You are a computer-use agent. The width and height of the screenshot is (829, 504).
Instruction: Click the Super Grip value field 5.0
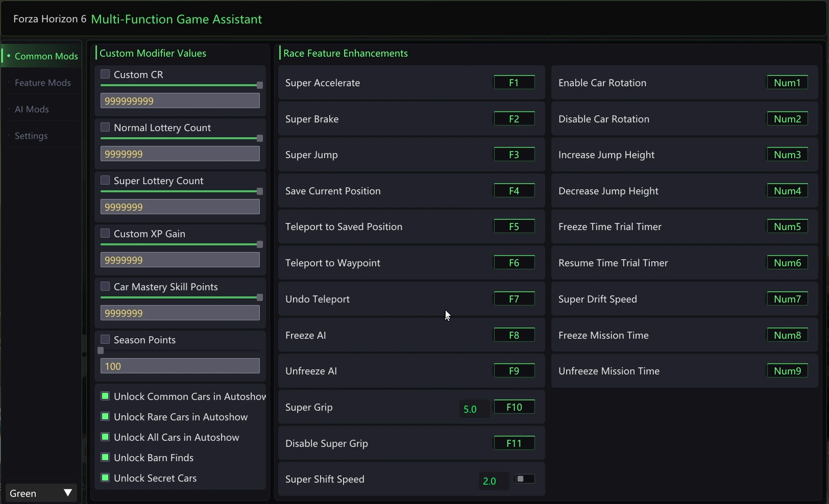tap(474, 409)
